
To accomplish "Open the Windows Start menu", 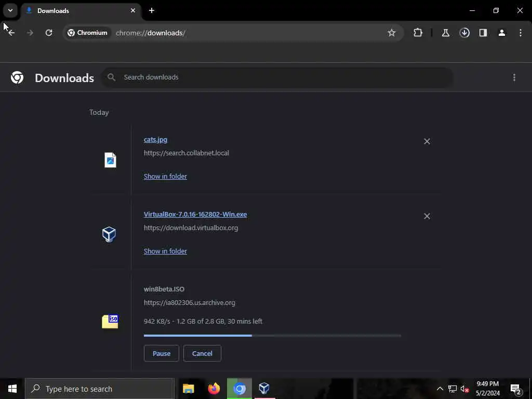I will click(12, 389).
